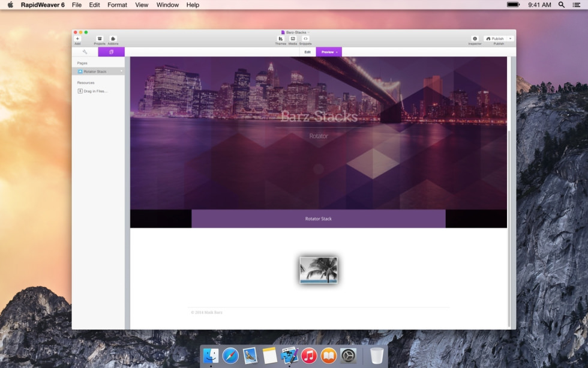588x368 pixels.
Task: Click the Rotator subtitle in preview
Action: (319, 136)
